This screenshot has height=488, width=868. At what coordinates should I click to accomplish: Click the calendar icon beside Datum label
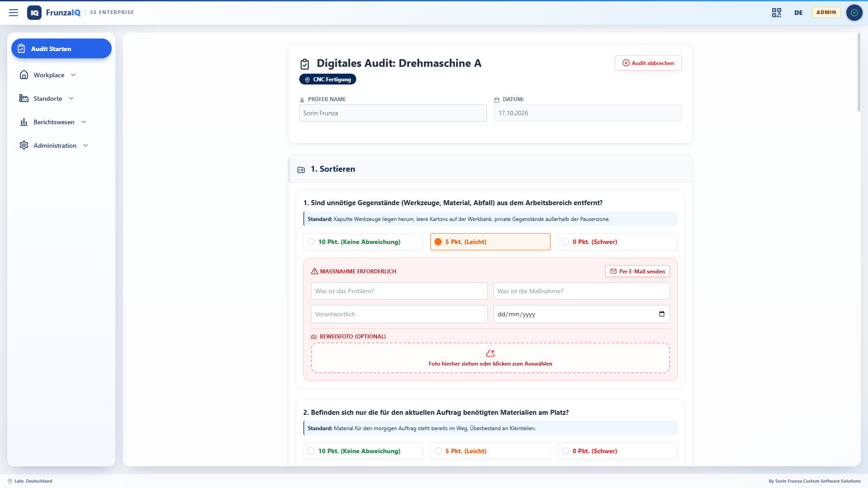click(497, 100)
